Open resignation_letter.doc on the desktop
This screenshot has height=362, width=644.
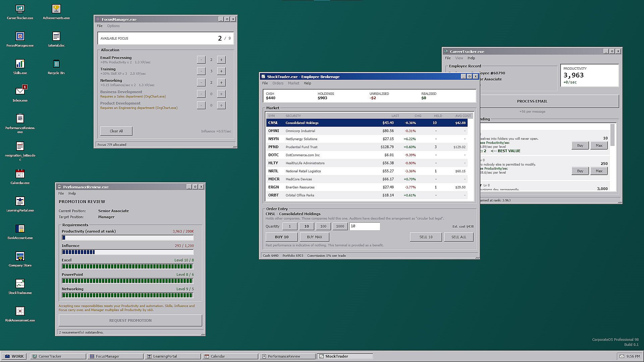(x=20, y=150)
